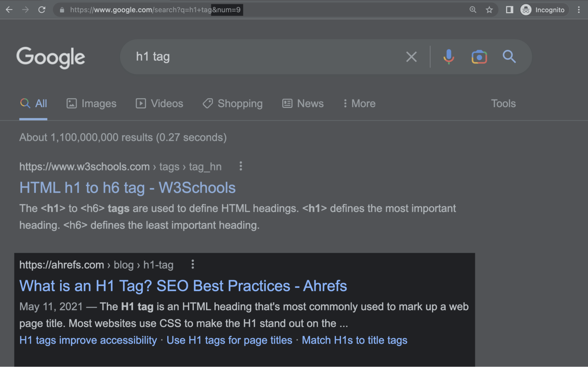Click the Tools button in search results

click(x=503, y=103)
